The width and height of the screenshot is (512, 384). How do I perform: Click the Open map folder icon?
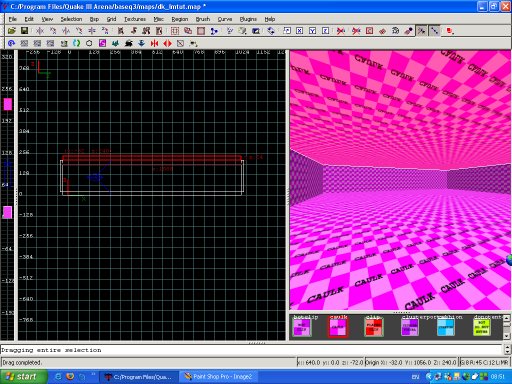12,31
